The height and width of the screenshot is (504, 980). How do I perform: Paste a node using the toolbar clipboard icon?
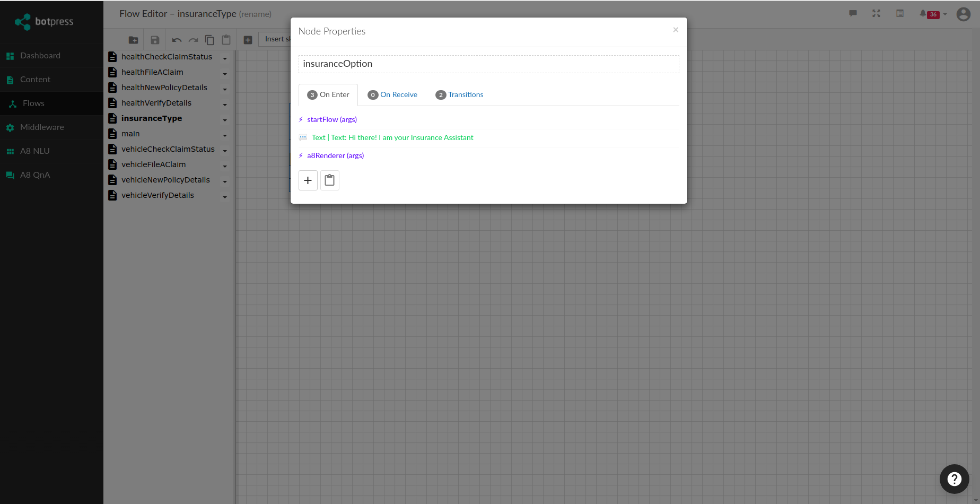click(x=226, y=40)
